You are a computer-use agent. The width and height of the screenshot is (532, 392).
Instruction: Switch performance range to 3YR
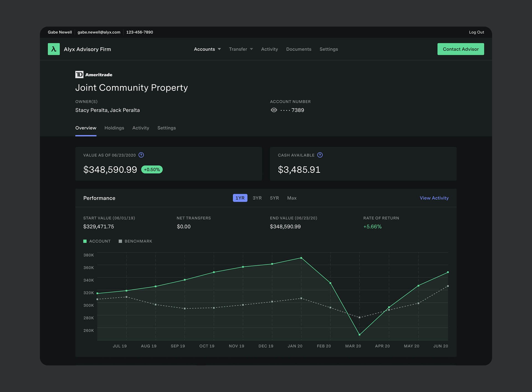[257, 198]
